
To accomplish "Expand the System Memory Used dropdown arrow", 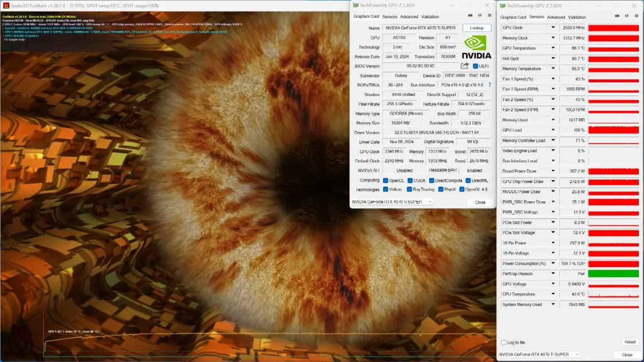I will point(553,305).
